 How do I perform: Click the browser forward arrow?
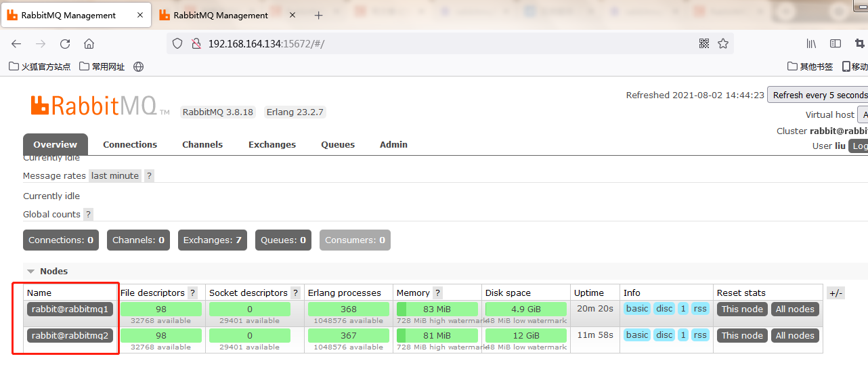click(x=41, y=43)
